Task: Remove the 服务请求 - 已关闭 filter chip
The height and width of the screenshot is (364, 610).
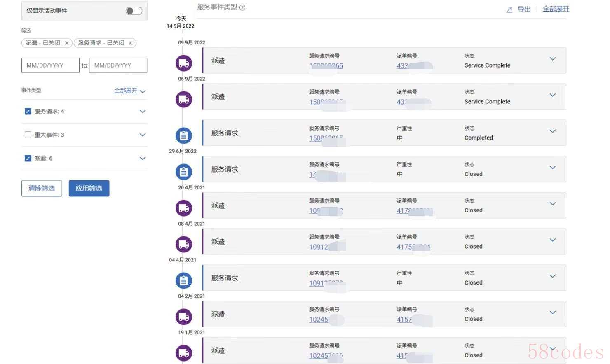Action: [x=130, y=43]
